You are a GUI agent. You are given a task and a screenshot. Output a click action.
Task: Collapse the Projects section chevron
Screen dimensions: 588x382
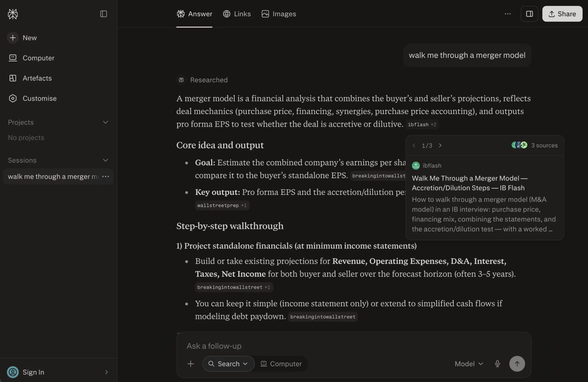point(106,122)
